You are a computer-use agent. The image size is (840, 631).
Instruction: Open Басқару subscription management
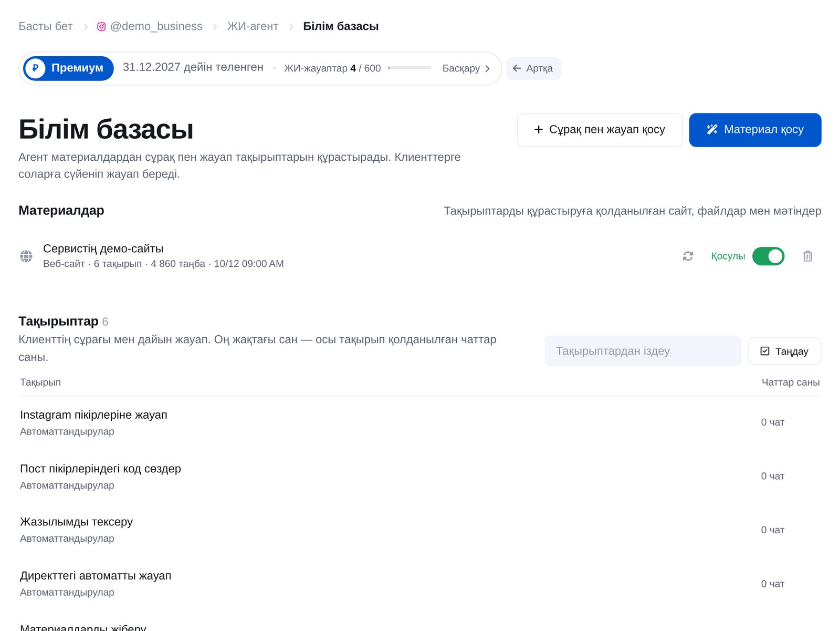[x=466, y=68]
